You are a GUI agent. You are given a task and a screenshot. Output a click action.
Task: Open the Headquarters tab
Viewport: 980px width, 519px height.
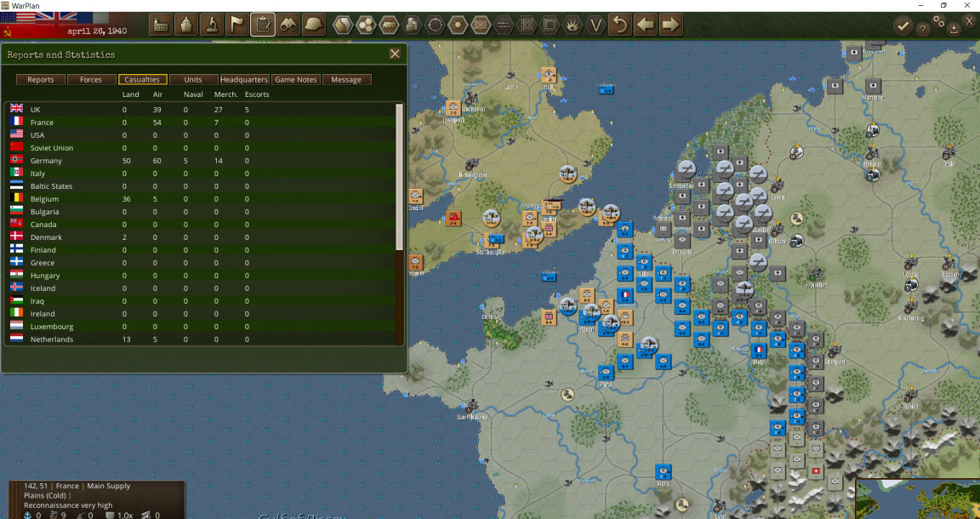tap(244, 79)
